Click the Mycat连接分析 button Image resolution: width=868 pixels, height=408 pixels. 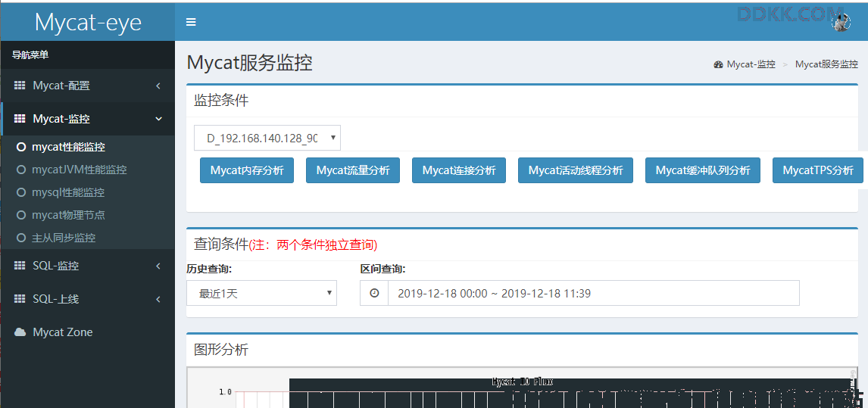click(x=459, y=170)
